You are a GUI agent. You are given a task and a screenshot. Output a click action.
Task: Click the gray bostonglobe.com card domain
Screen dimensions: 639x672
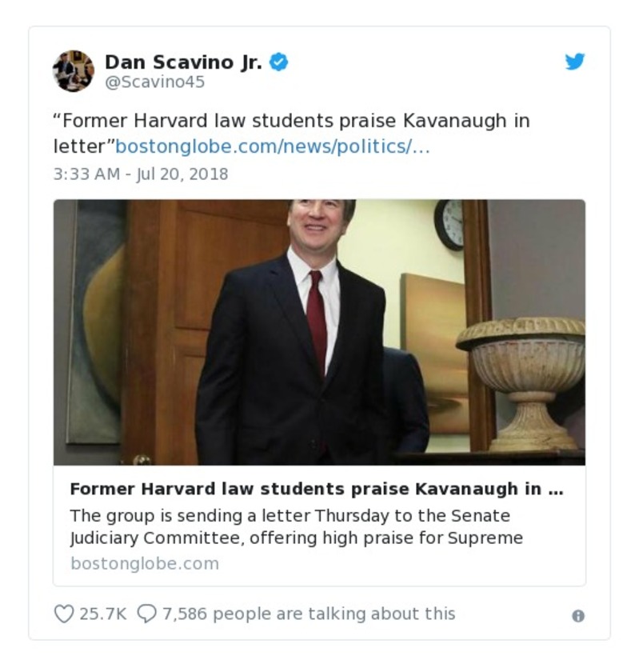[145, 563]
